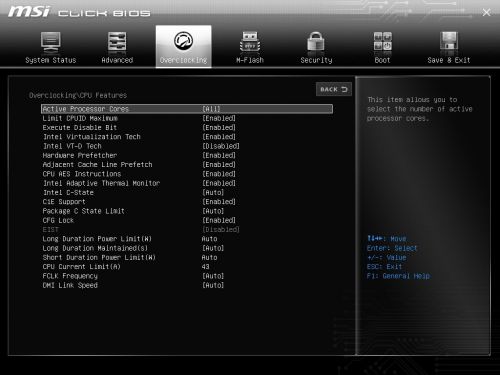Click the F1: General Help hint
The width and height of the screenshot is (500, 375).
[x=398, y=276]
